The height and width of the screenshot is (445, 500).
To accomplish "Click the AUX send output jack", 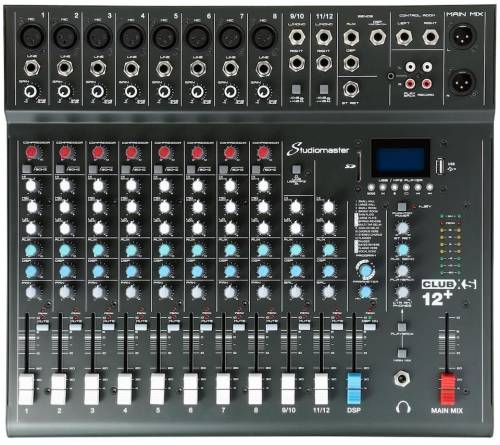I will (351, 37).
